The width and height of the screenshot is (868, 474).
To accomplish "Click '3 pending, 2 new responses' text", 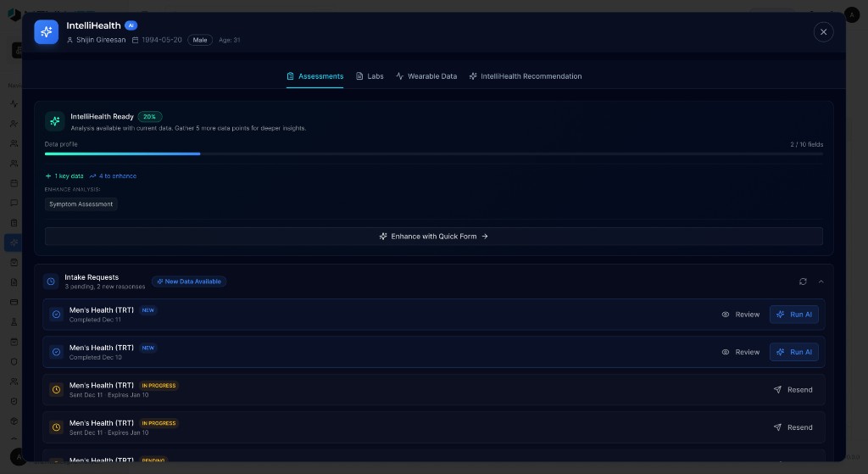I will point(104,287).
